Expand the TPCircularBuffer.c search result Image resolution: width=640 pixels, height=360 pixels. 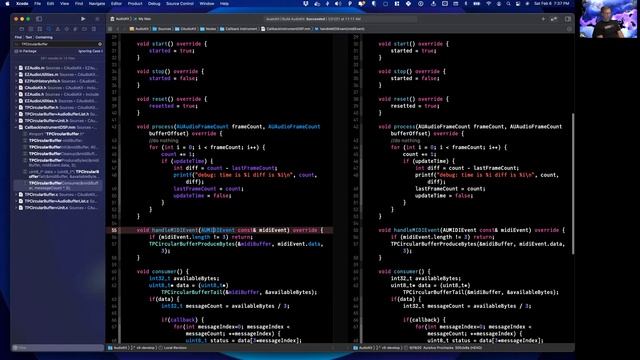(16, 194)
